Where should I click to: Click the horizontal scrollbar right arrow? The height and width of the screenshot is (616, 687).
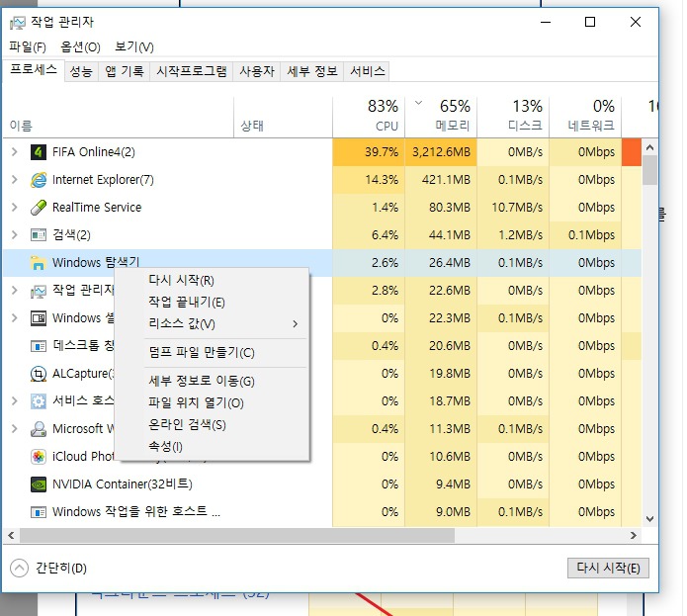click(x=634, y=535)
